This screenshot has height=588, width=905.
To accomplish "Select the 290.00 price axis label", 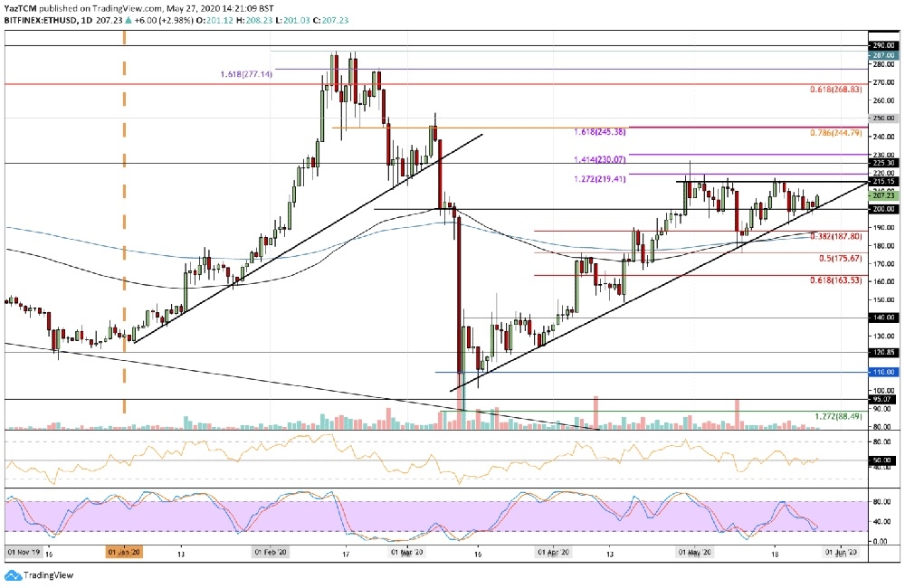I will (882, 45).
